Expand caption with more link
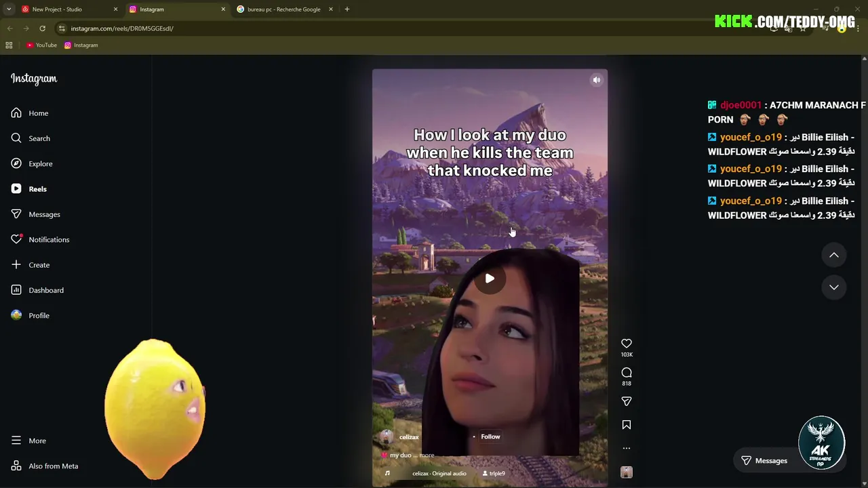This screenshot has width=868, height=488. 427,455
